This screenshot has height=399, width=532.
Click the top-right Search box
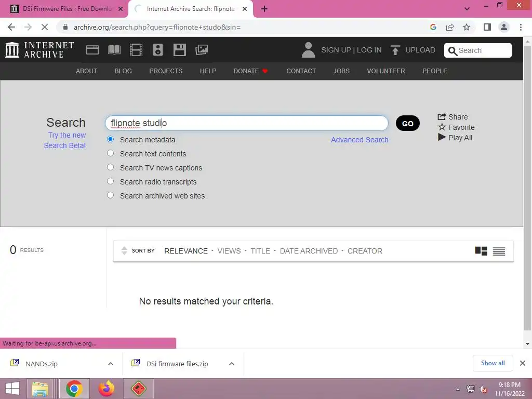click(478, 50)
